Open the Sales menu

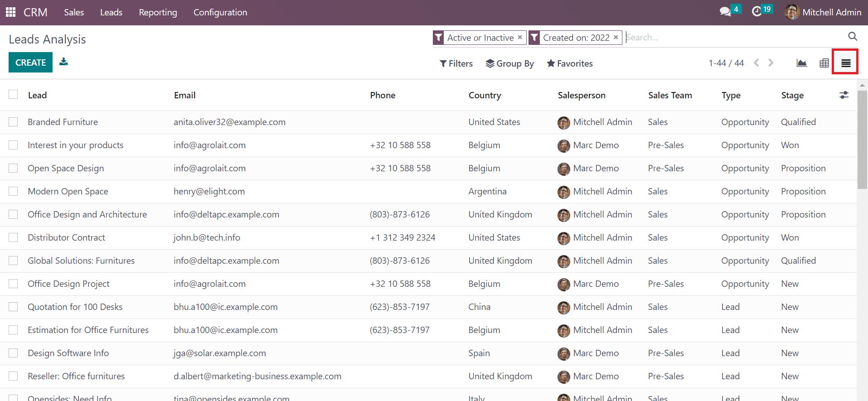[74, 12]
